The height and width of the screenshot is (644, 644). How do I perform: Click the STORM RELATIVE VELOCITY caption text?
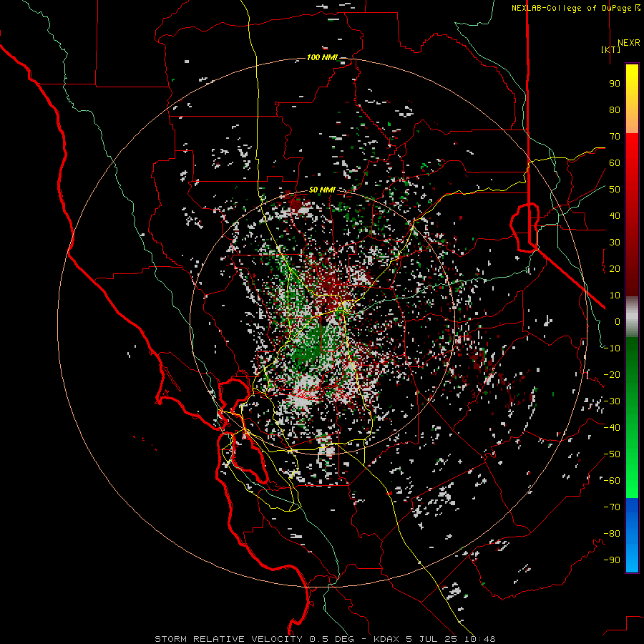228,639
